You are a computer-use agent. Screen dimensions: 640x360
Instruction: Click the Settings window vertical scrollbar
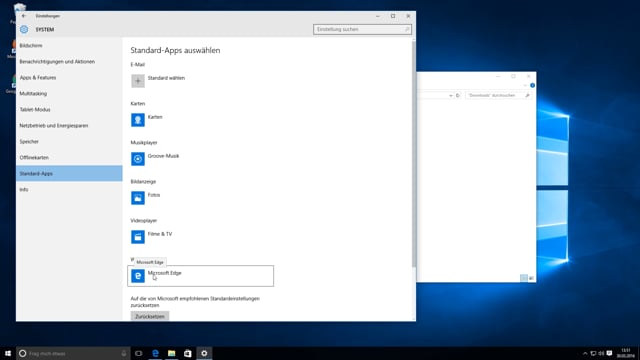[x=413, y=154]
